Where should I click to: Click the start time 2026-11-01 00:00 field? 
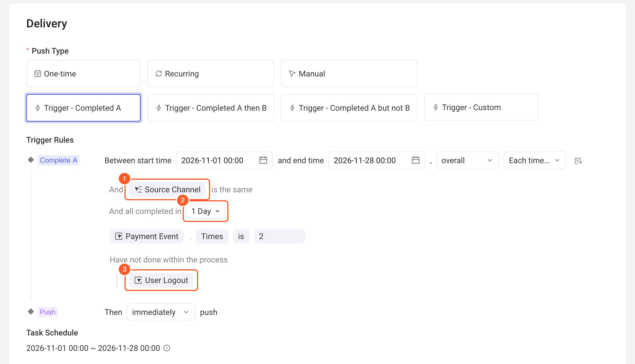click(x=224, y=160)
